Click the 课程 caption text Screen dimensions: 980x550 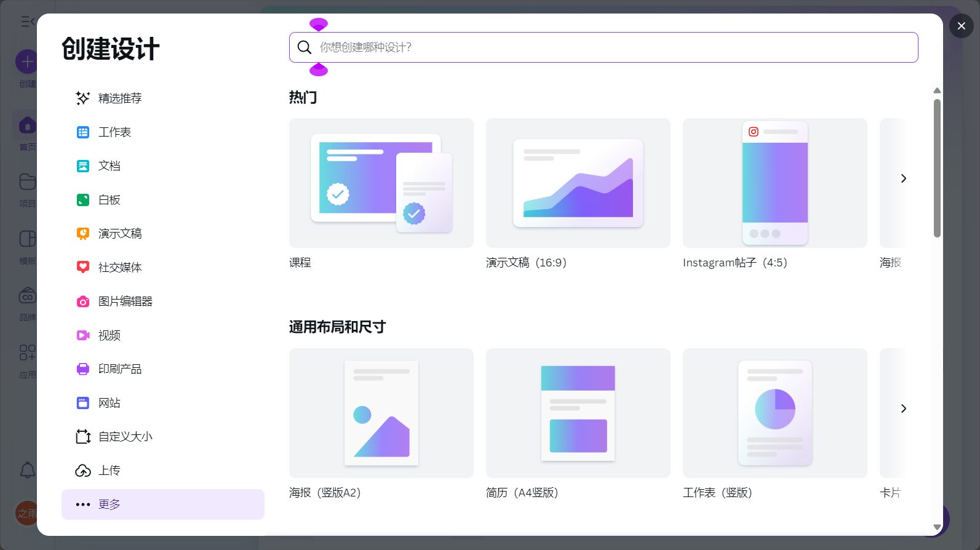(300, 263)
